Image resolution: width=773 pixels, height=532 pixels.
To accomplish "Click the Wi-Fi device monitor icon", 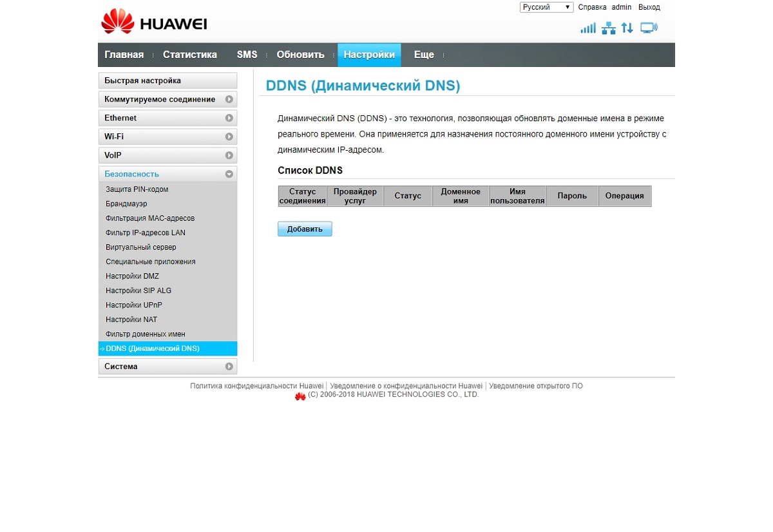I will (649, 28).
